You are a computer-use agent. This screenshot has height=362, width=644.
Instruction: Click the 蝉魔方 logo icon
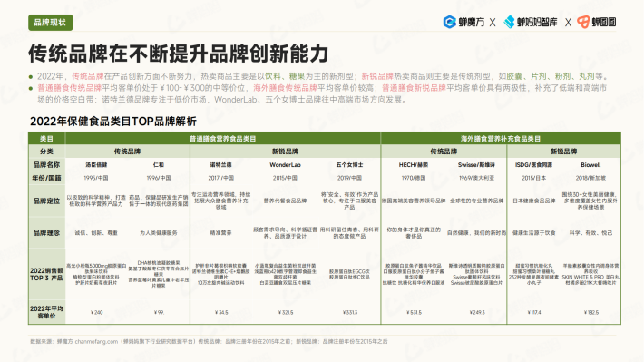449,22
